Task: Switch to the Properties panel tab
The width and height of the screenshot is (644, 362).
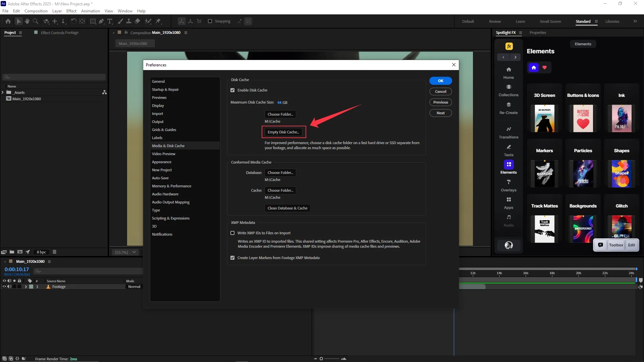Action: [538, 33]
